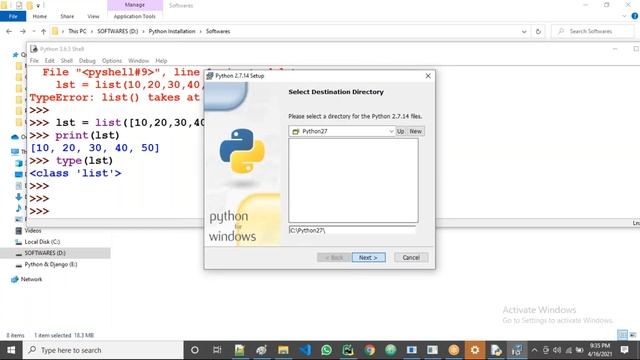Screen dimensions: 640x360
Task: Open Google Chrome from the taskbar
Action: pos(370,350)
